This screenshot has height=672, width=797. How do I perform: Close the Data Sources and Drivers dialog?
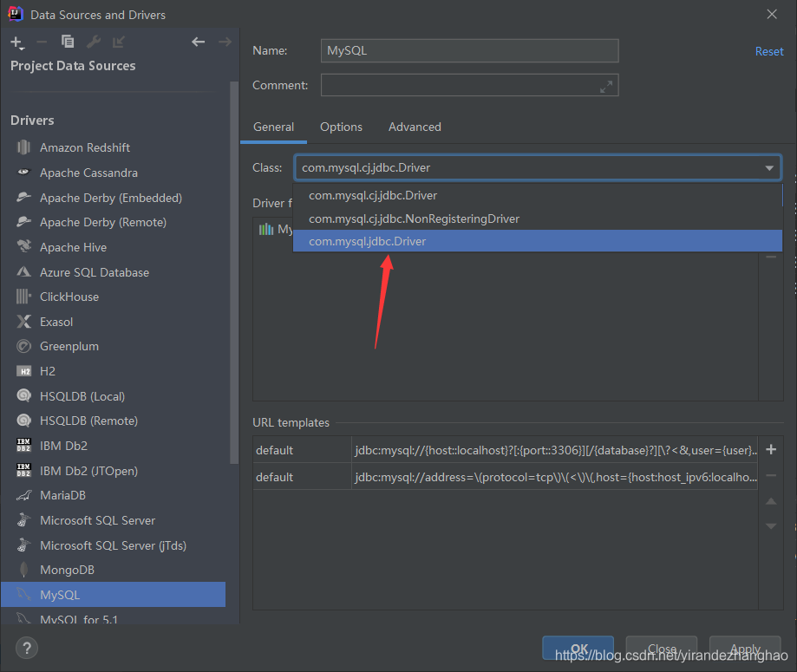pos(772,14)
